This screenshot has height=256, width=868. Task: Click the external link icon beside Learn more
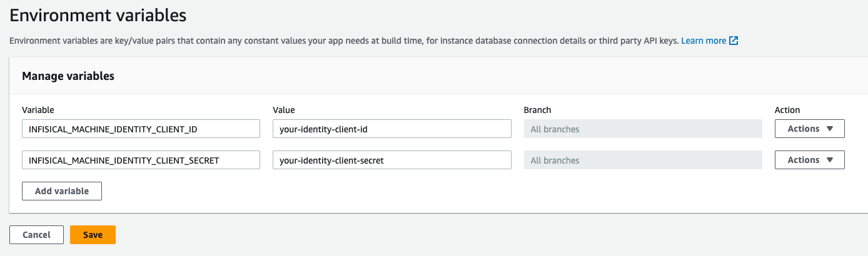[x=734, y=41]
